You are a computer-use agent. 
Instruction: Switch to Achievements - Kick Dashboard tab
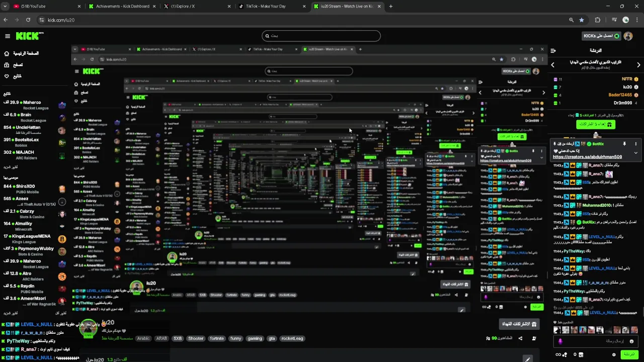pyautogui.click(x=122, y=6)
